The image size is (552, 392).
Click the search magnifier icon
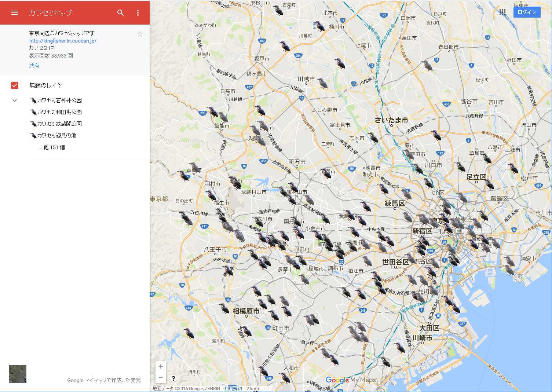coord(120,13)
